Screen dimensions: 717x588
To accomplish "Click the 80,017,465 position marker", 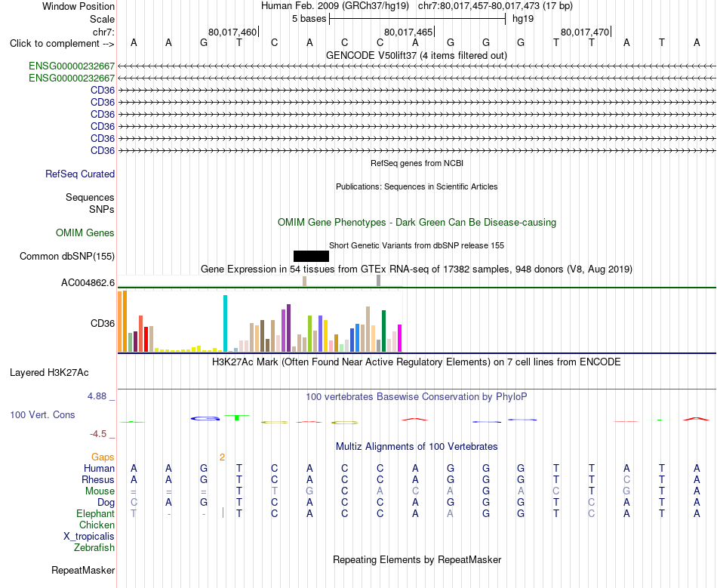I will pos(408,32).
